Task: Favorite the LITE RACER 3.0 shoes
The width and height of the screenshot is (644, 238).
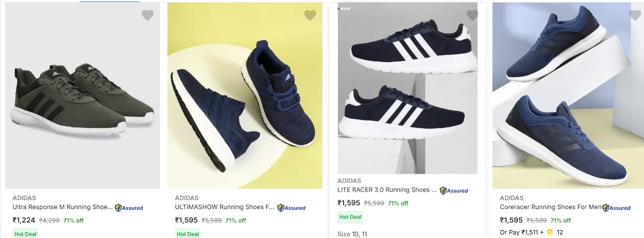Action: point(472,15)
